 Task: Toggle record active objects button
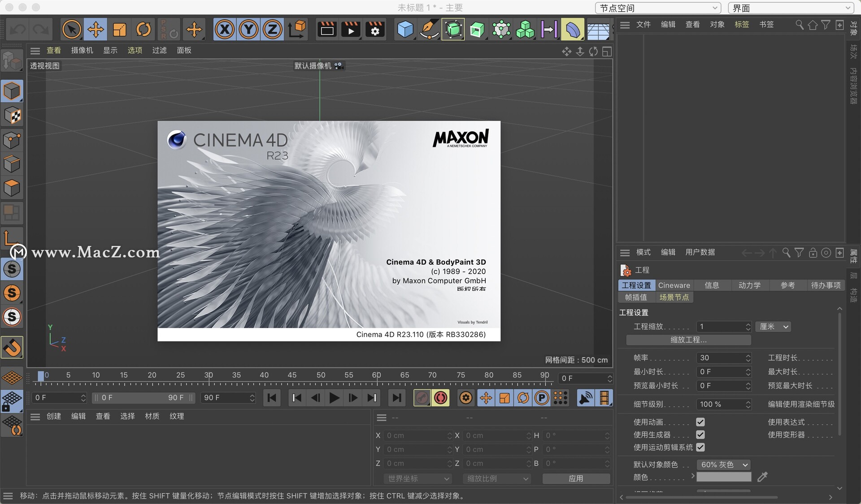(x=422, y=398)
